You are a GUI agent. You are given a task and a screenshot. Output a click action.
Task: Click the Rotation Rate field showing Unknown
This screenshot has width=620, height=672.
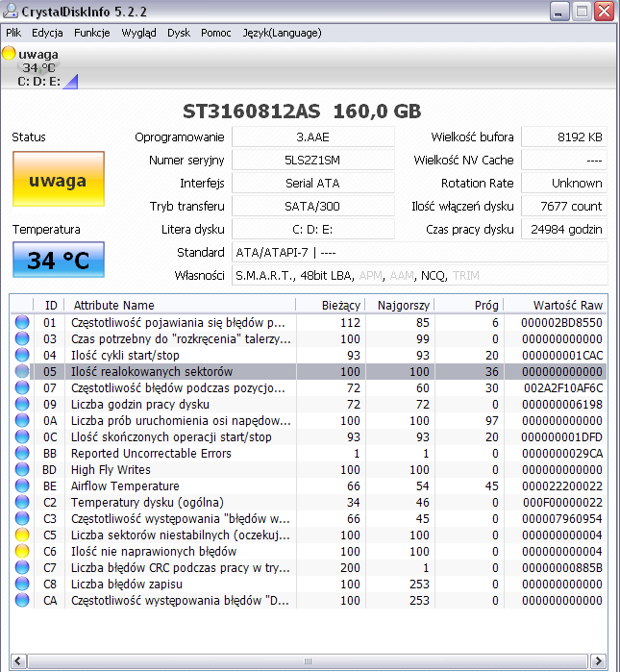click(x=564, y=184)
